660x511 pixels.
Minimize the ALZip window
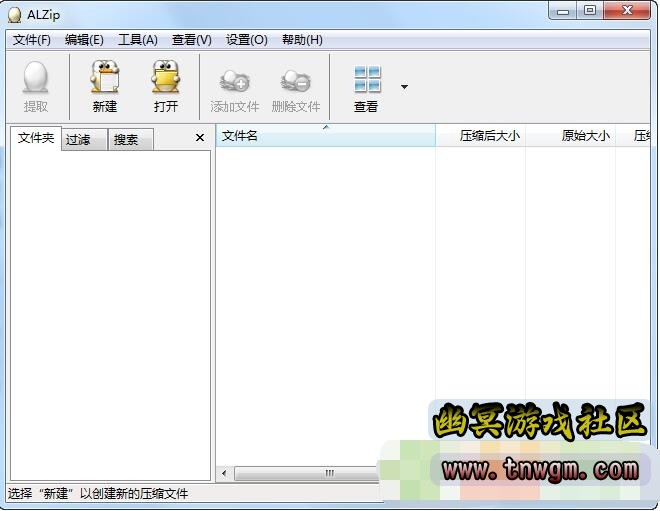563,11
